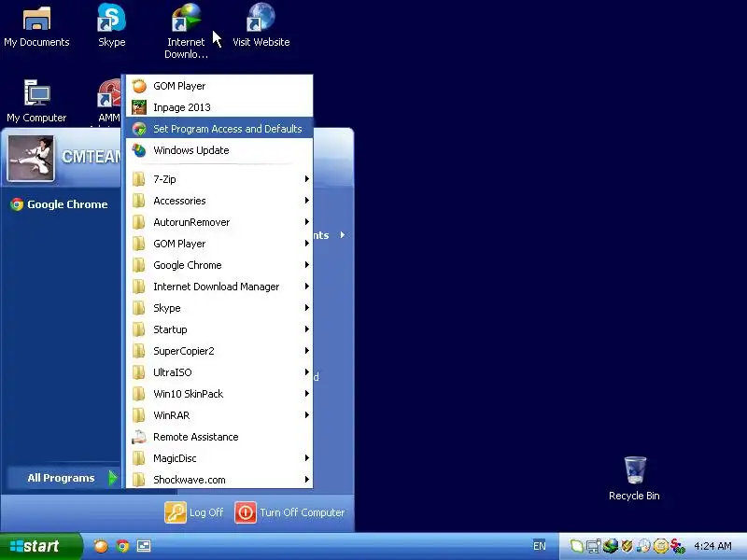Expand the SuperCopier2 submenu arrow
The width and height of the screenshot is (747, 560).
click(307, 351)
